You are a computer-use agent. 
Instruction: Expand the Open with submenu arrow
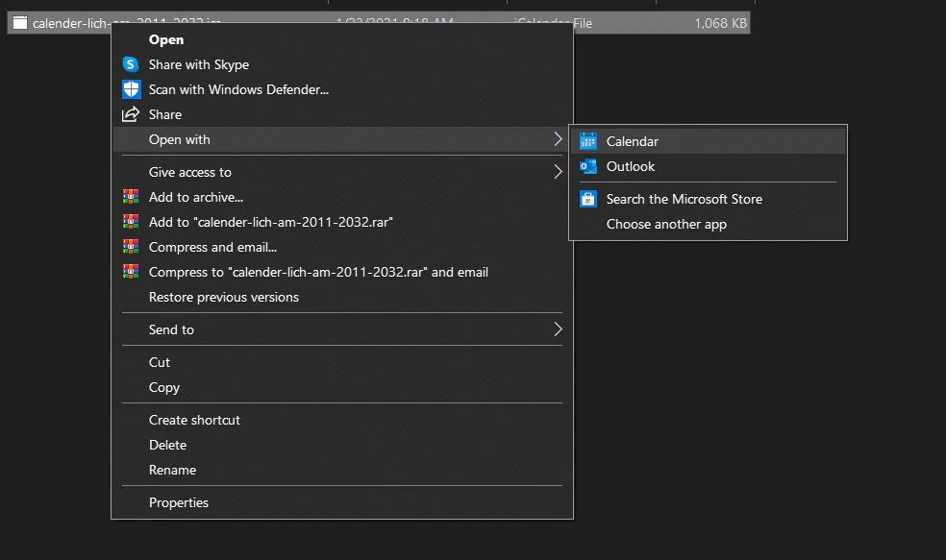[x=558, y=139]
